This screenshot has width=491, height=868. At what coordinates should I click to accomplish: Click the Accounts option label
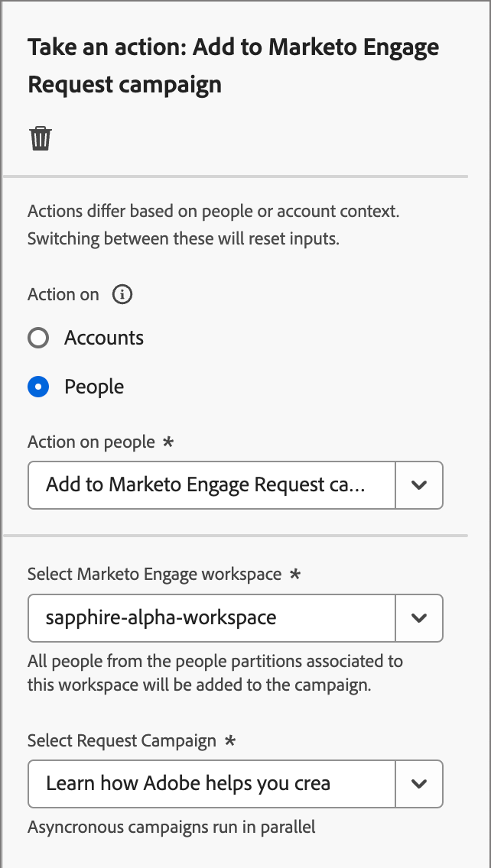pos(104,338)
